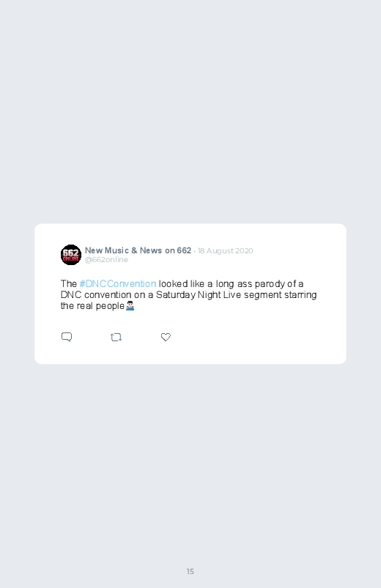Viewport: 381px width, 588px height.
Task: Click the @662online handle
Action: tap(106, 259)
